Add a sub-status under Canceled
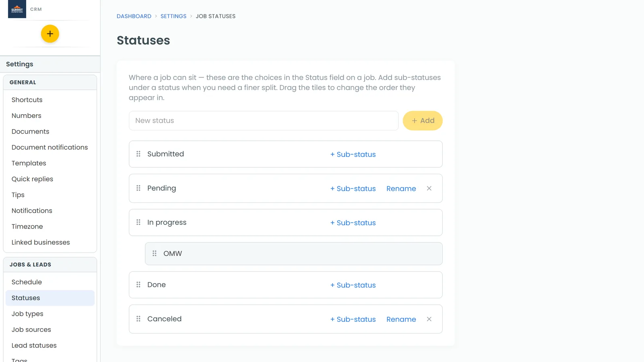This screenshot has height=362, width=644. pos(353,319)
